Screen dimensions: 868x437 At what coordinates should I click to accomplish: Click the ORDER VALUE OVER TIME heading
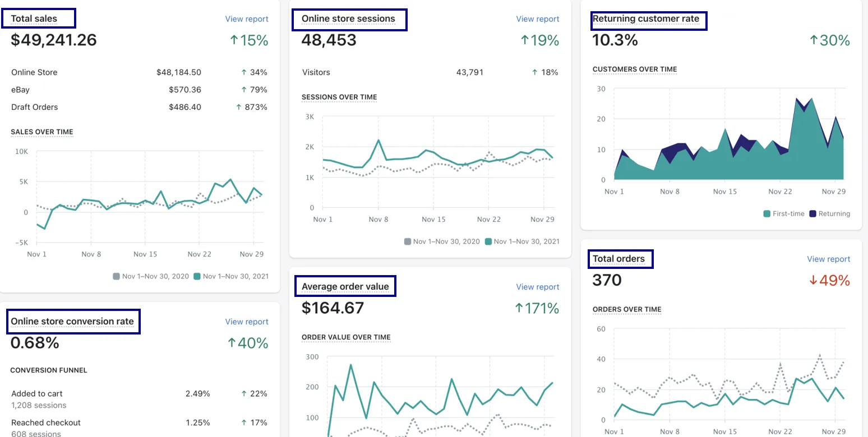pyautogui.click(x=346, y=337)
